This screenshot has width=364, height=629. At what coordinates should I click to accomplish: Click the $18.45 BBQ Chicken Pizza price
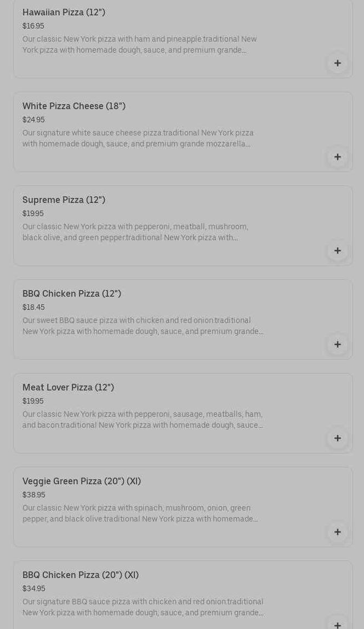[x=33, y=308]
